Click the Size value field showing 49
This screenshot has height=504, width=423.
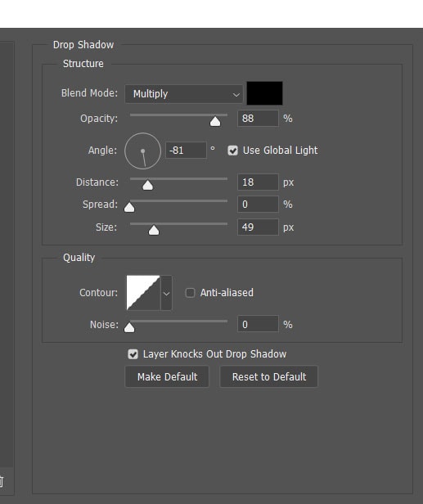coord(258,227)
